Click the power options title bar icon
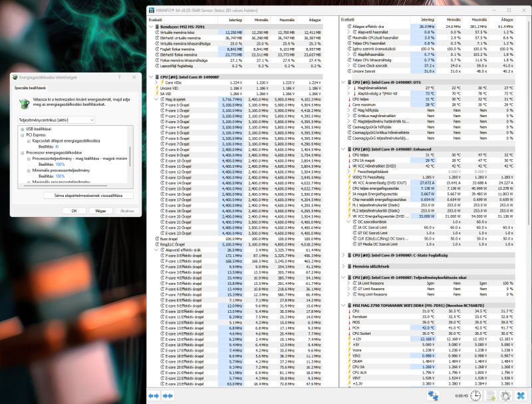Image resolution: width=532 pixels, height=404 pixels. click(x=15, y=77)
